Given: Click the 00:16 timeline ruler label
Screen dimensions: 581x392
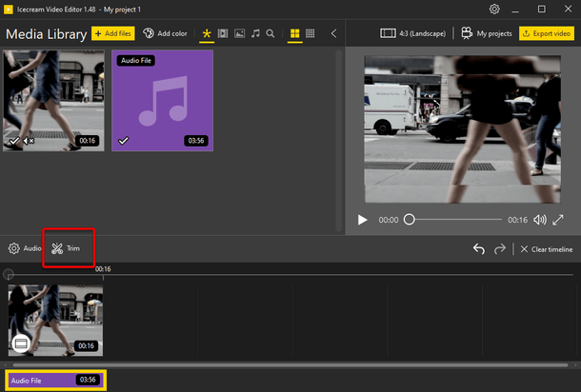Looking at the screenshot, I should tap(103, 269).
